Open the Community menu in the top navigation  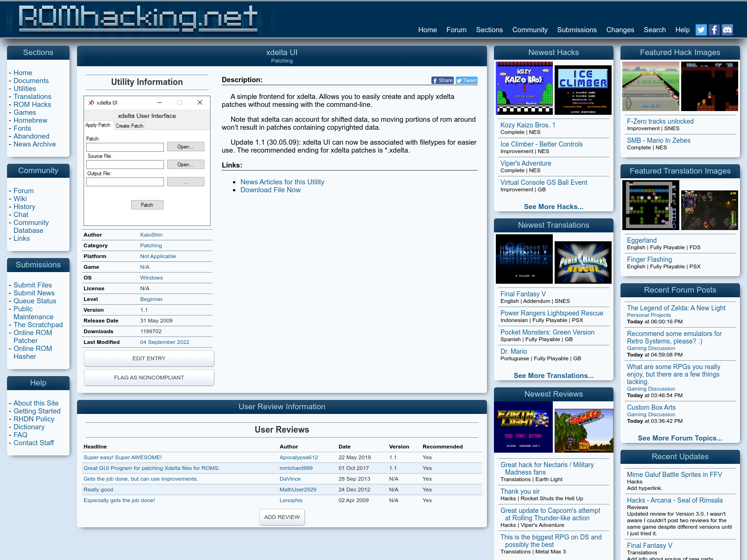(x=530, y=30)
